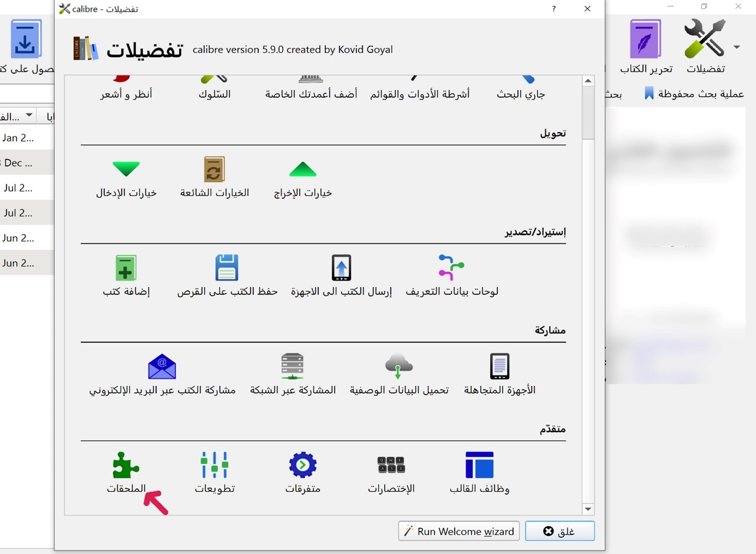This screenshot has height=554, width=756.
Task: Click the Sharing (مشاركة) section heading
Action: tap(550, 331)
